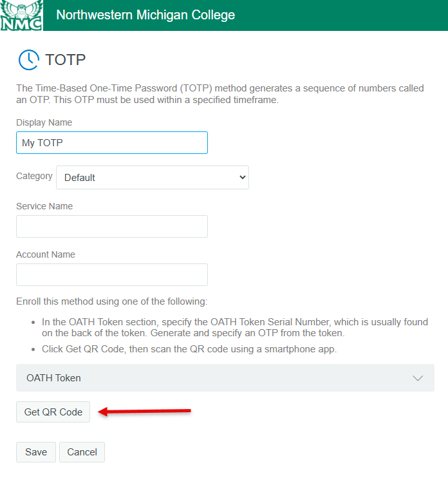Click the caret arrow of Category select
448x485 pixels.
point(243,177)
